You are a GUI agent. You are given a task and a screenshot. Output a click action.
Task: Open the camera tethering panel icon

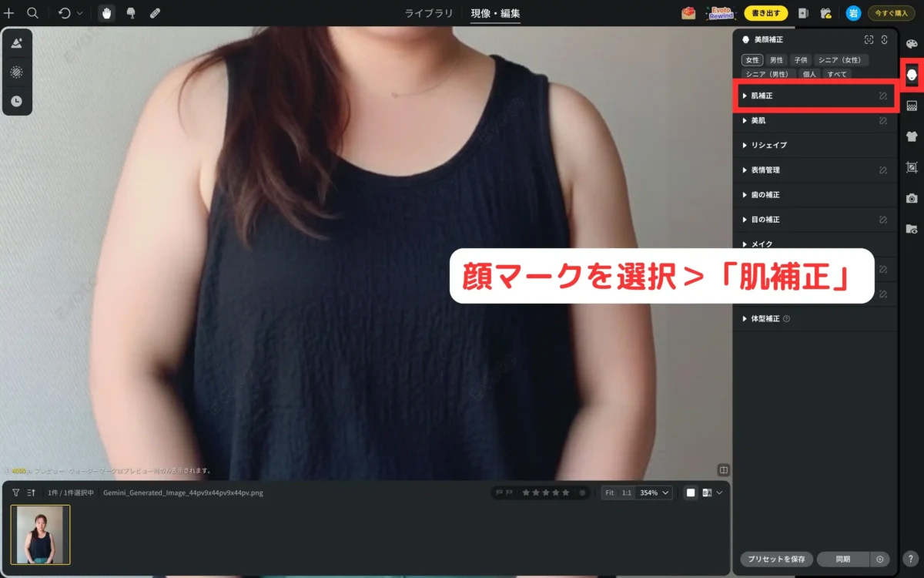click(912, 198)
